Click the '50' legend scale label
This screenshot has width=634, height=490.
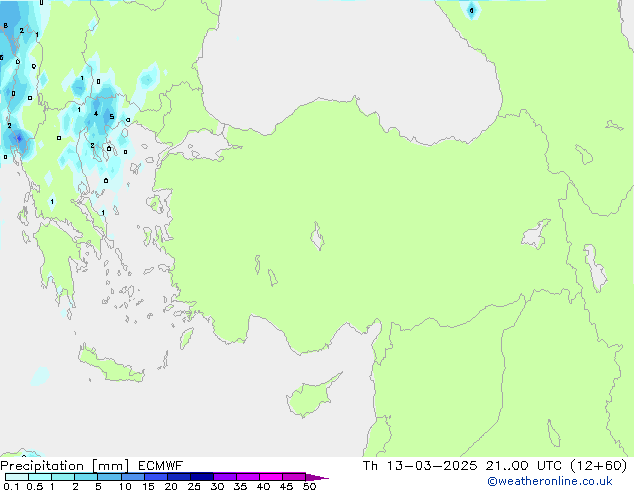point(309,486)
